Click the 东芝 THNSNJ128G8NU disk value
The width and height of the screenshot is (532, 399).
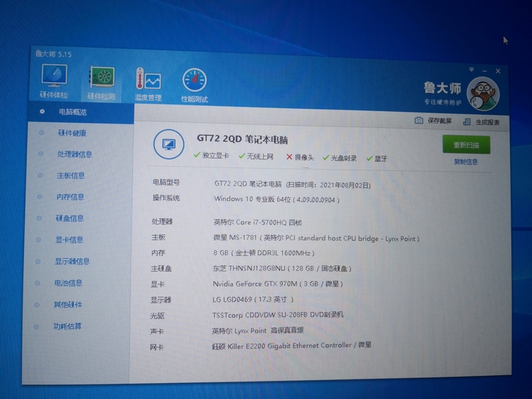[281, 268]
